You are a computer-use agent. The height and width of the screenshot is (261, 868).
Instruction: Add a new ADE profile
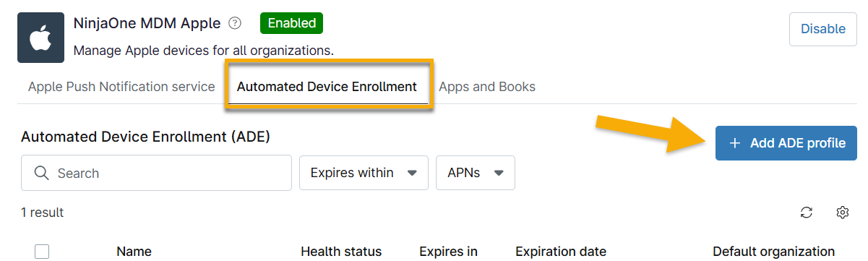786,143
